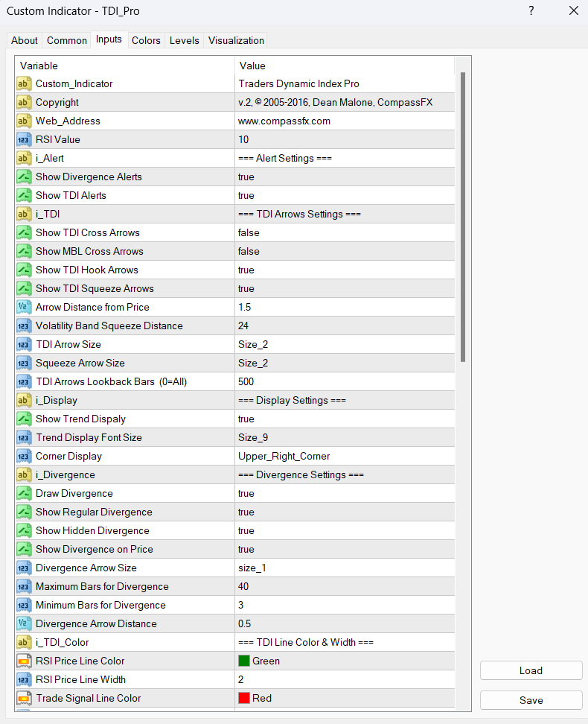588x724 pixels.
Task: Toggle Show Hidden Divergence true value
Action: 246,530
